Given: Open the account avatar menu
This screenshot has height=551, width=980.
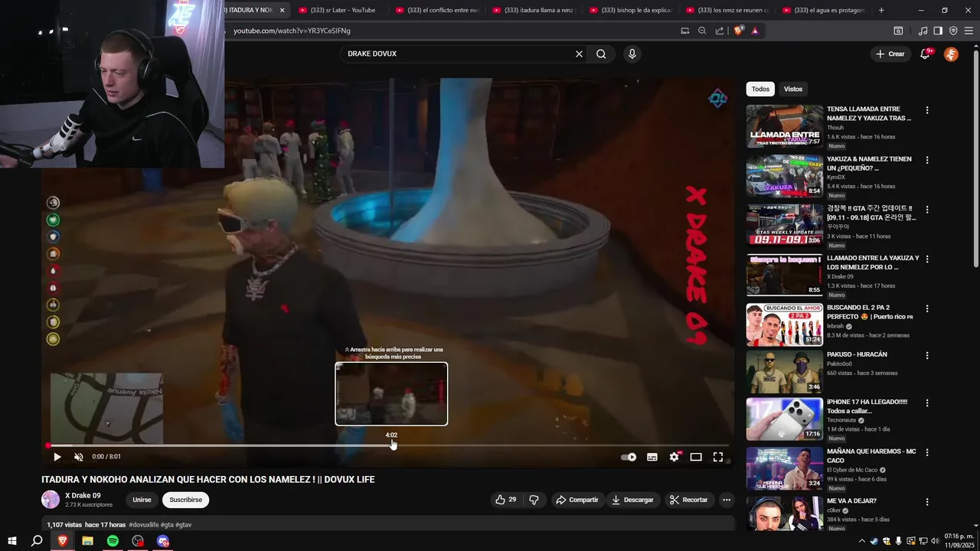Looking at the screenshot, I should (x=951, y=54).
